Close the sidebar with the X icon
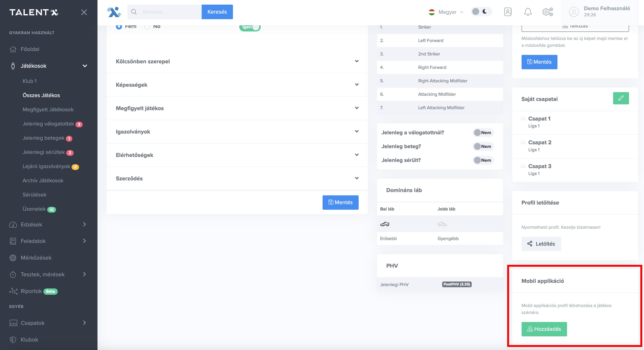The image size is (644, 350). [84, 12]
